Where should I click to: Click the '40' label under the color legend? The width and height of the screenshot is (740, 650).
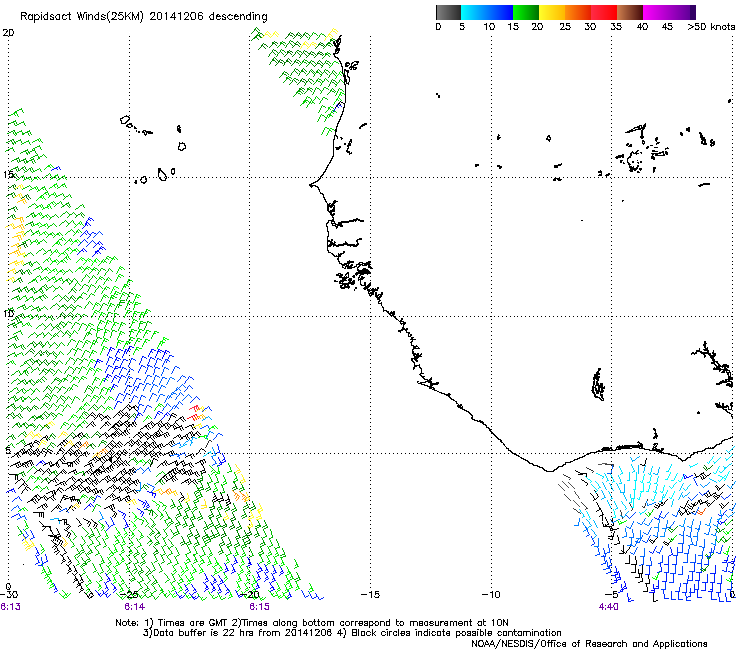point(642,27)
